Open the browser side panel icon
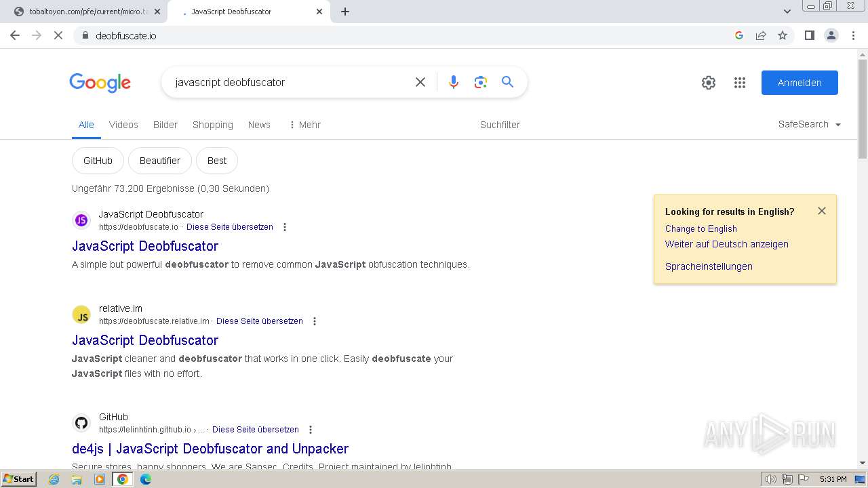Viewport: 868px width, 488px height. 809,35
